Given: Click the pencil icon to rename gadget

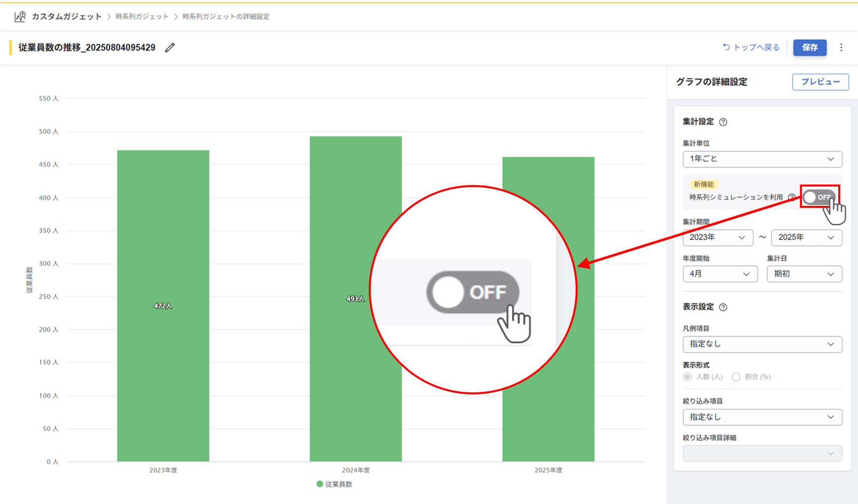Looking at the screenshot, I should pos(170,48).
